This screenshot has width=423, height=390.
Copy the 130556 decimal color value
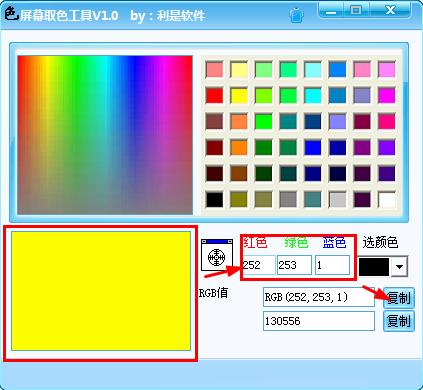coord(399,321)
